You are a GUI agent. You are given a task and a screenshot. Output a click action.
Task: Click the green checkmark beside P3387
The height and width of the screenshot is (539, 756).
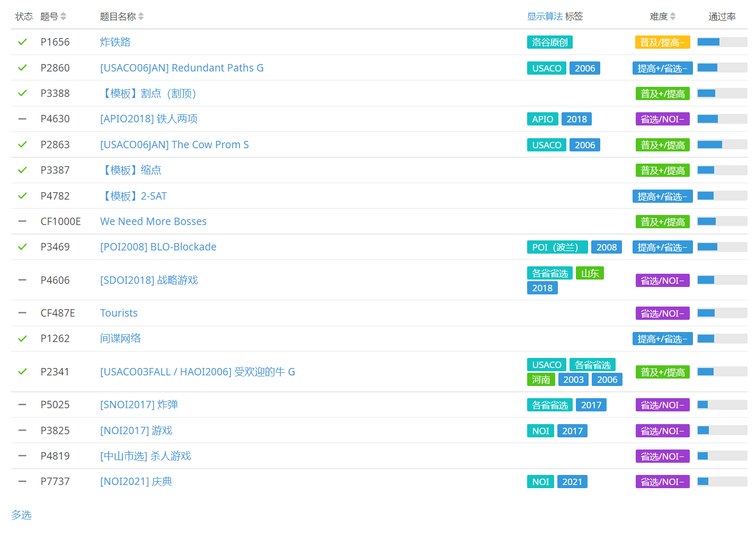(22, 170)
